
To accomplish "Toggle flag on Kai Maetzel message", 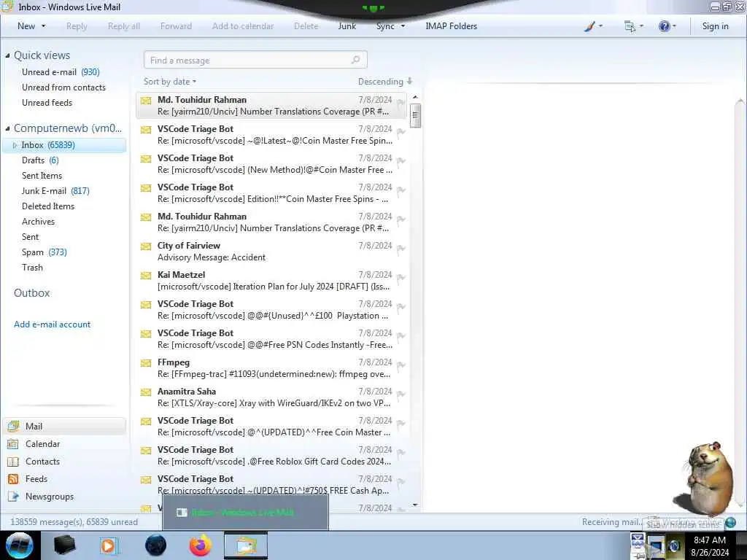I will [x=400, y=278].
